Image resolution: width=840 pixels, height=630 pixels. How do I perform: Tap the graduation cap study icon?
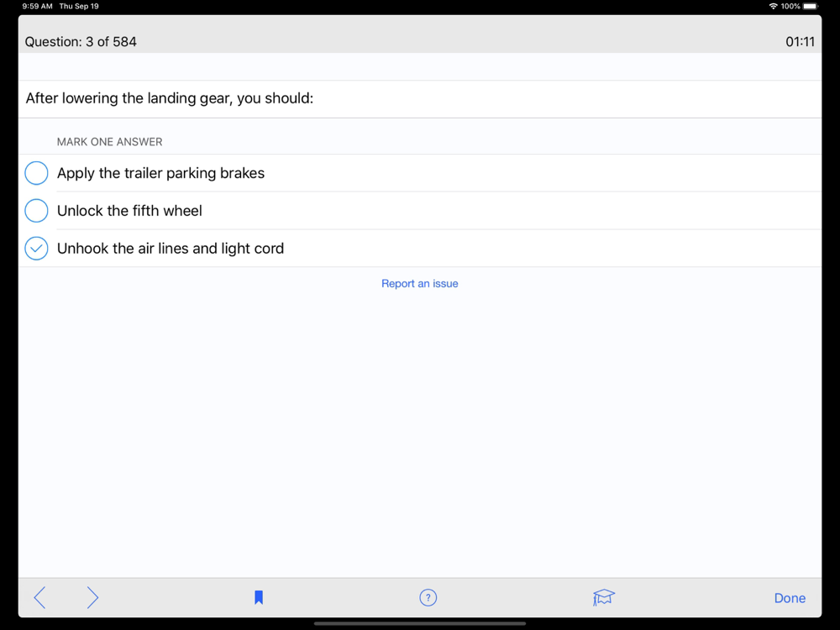click(x=604, y=597)
